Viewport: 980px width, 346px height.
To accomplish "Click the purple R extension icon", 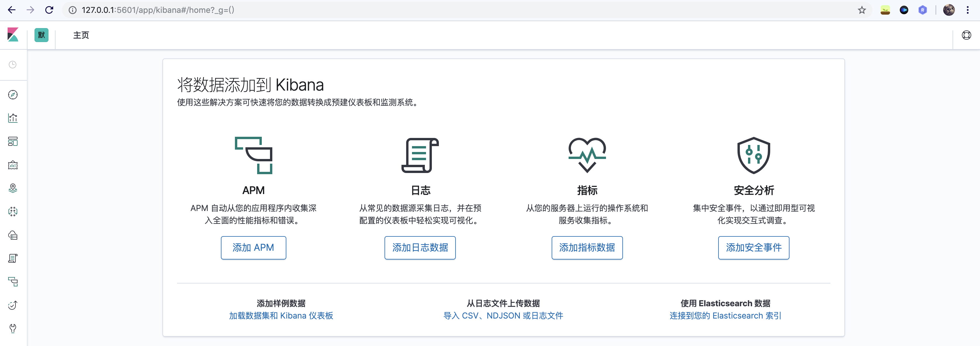I will (922, 10).
